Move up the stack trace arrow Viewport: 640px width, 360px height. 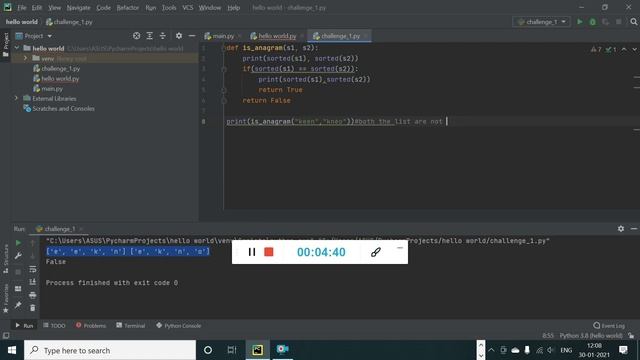[33, 243]
